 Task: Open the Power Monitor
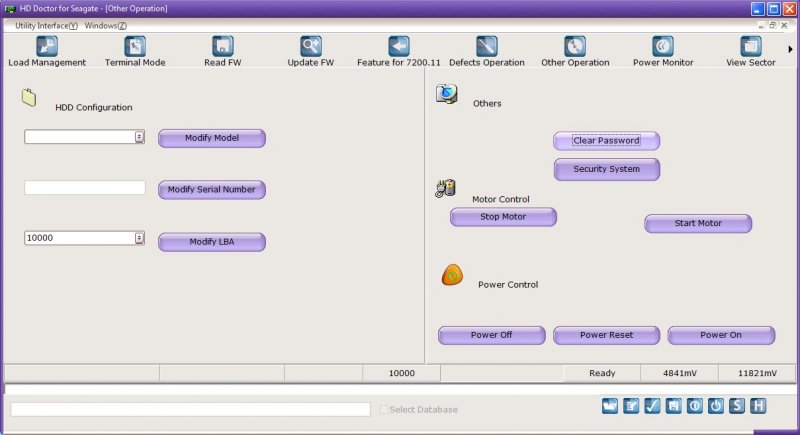click(663, 52)
